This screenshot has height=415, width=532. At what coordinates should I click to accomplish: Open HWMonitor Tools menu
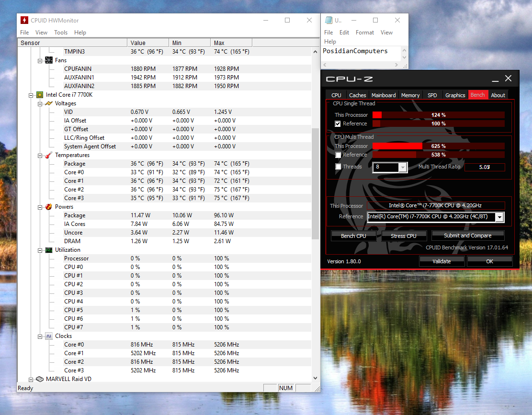pyautogui.click(x=61, y=33)
